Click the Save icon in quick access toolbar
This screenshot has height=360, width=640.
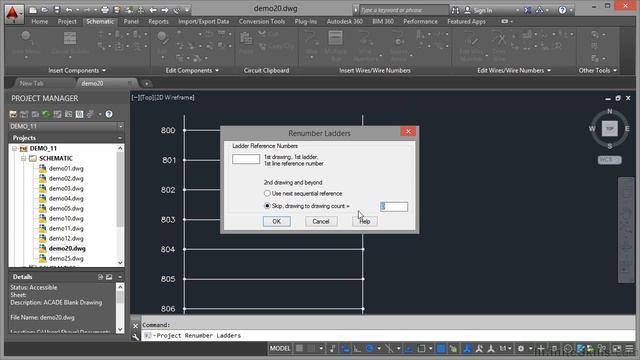point(57,10)
